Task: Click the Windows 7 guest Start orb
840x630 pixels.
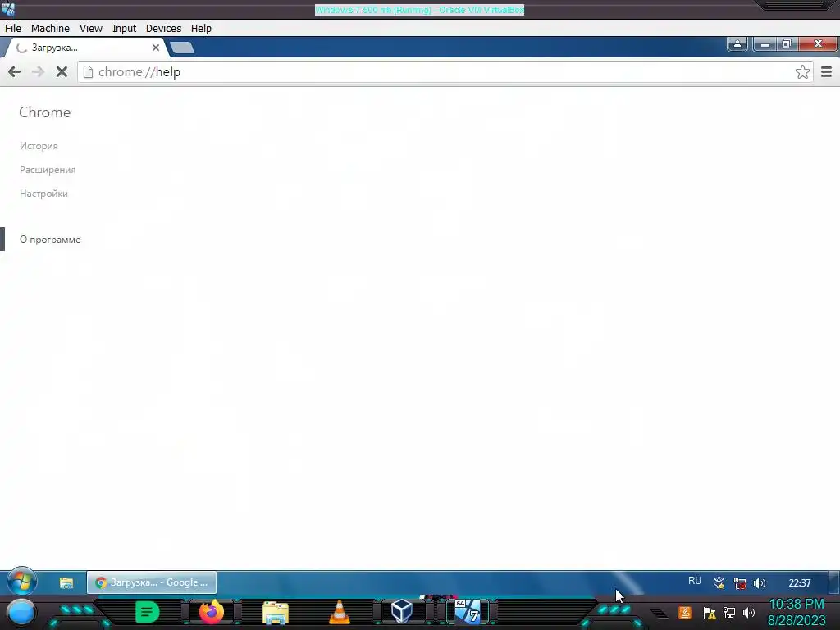Action: tap(22, 582)
